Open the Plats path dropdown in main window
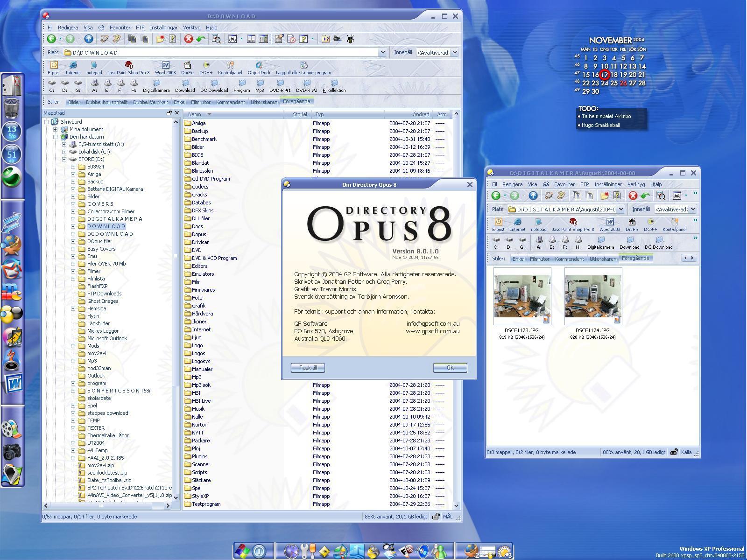The image size is (747, 560). pyautogui.click(x=383, y=52)
